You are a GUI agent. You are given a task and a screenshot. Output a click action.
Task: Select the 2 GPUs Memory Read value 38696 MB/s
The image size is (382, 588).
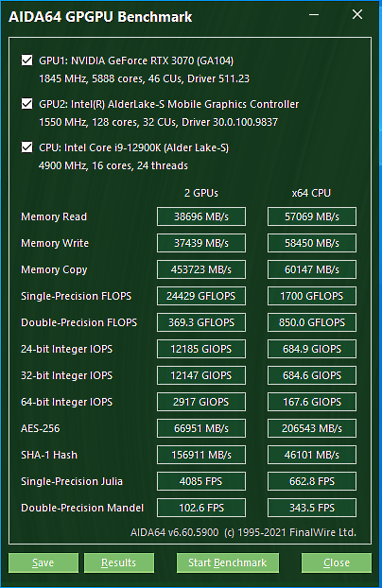tap(201, 216)
